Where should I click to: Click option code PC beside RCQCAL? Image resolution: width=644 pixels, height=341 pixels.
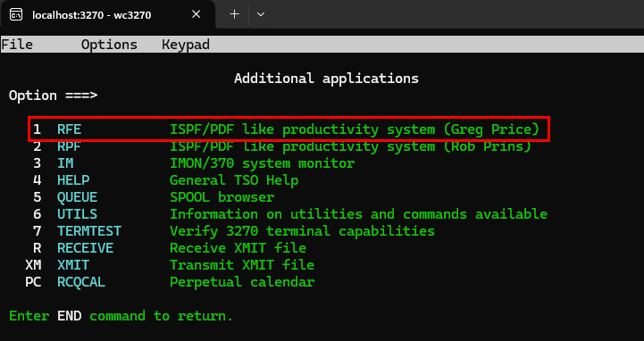[33, 282]
